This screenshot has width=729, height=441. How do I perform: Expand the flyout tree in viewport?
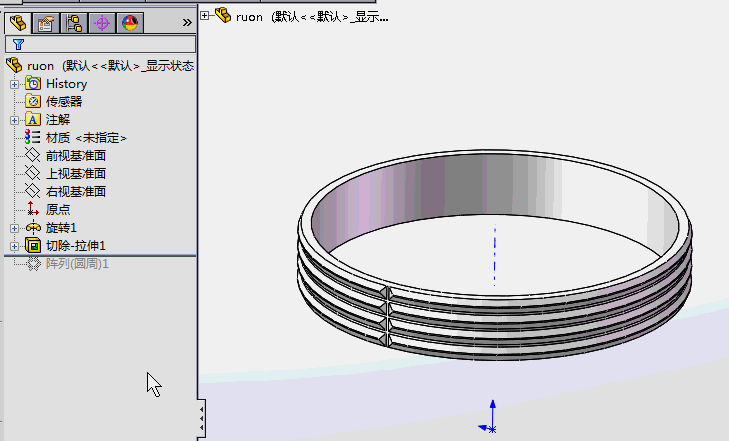[x=205, y=16]
